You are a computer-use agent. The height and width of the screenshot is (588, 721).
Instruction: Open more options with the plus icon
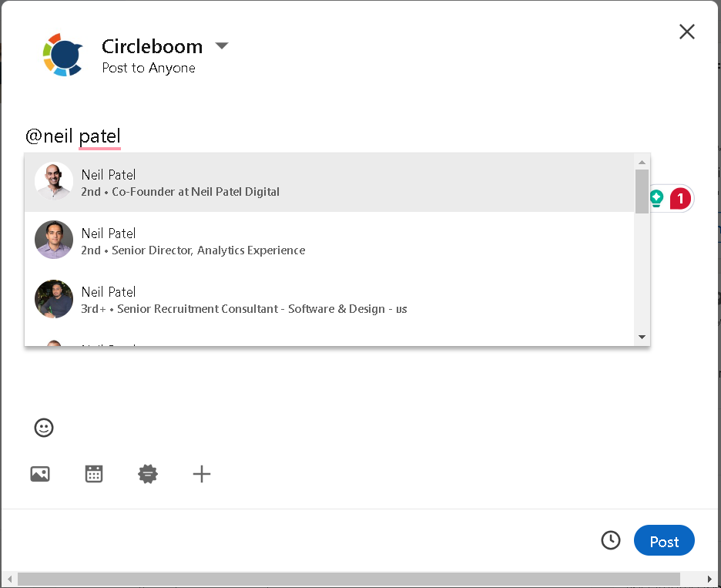202,474
